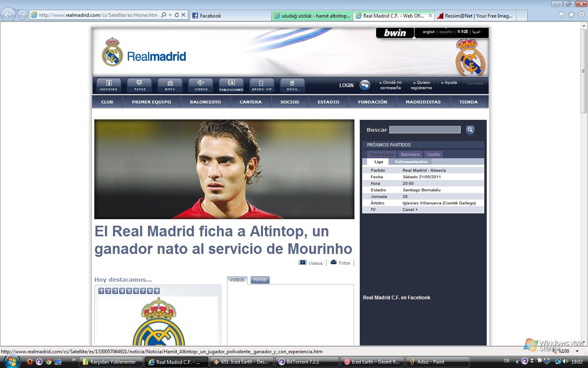
Task: Open the browser Tools gear icon
Action: (581, 15)
